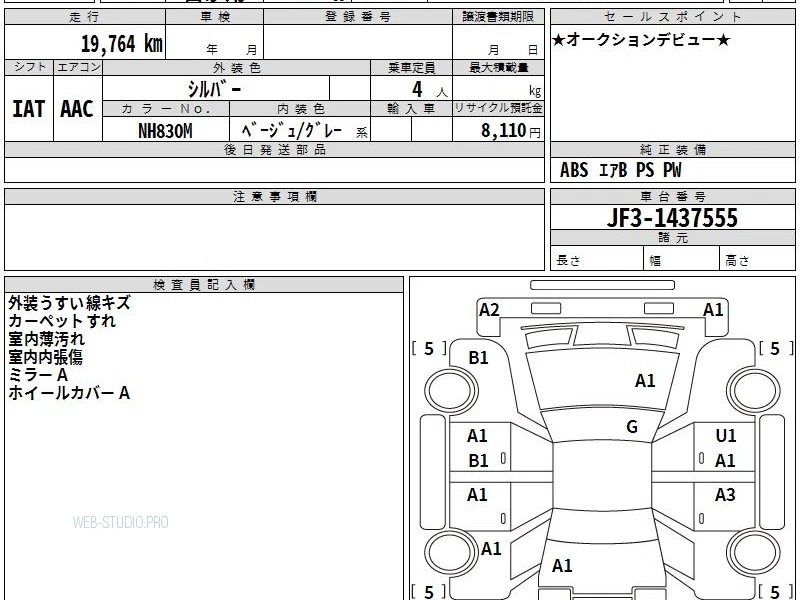Select the B1 mark beside upper-left wheel
800x600 pixels.
tap(478, 358)
